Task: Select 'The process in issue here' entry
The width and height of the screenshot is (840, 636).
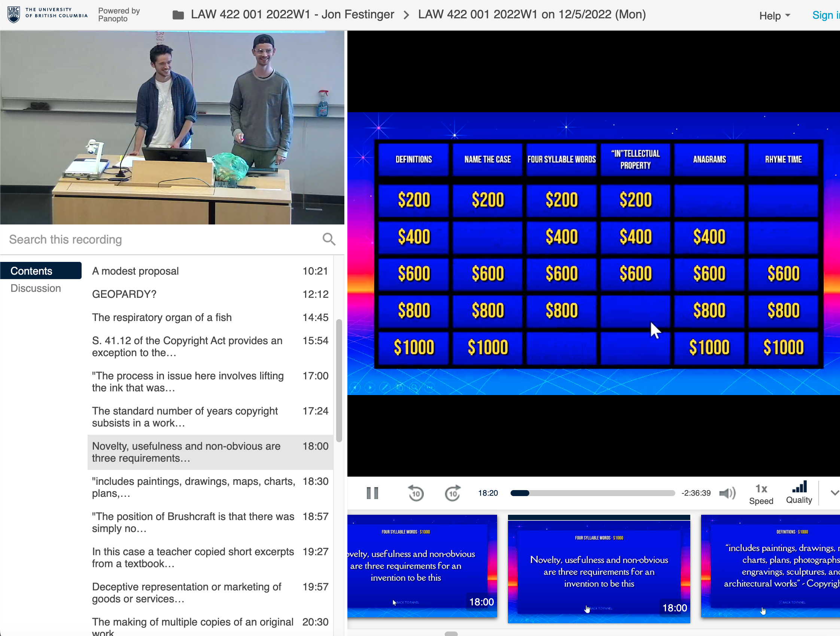Action: pos(210,382)
